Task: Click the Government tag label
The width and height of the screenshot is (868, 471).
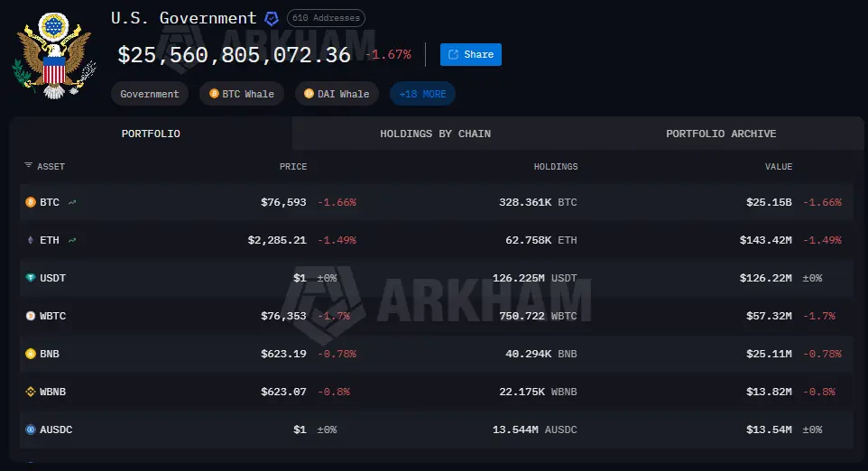Action: click(x=150, y=94)
